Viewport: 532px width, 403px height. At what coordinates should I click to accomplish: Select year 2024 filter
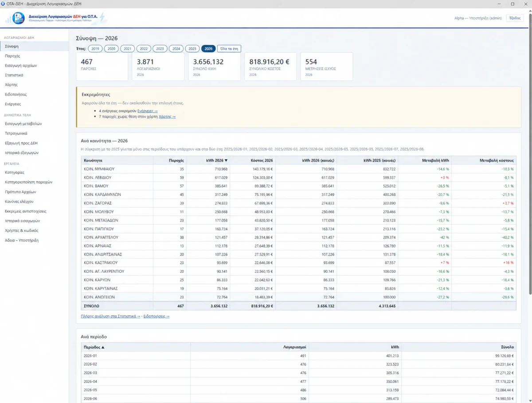(x=176, y=49)
